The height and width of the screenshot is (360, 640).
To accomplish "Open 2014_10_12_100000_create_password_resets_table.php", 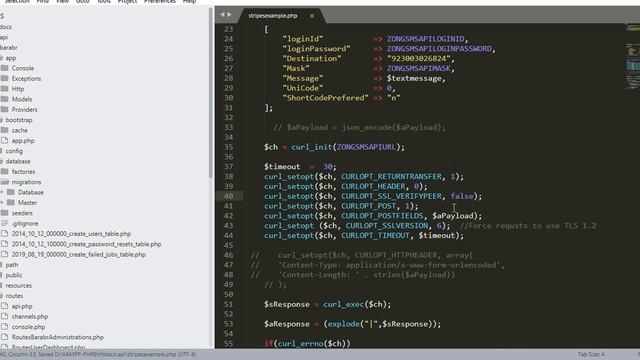I will point(86,244).
